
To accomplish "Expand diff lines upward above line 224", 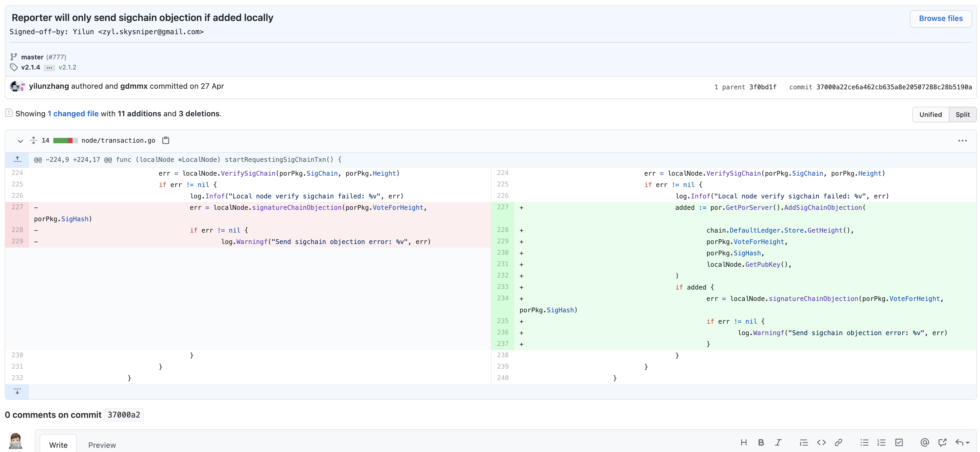I will click(17, 160).
